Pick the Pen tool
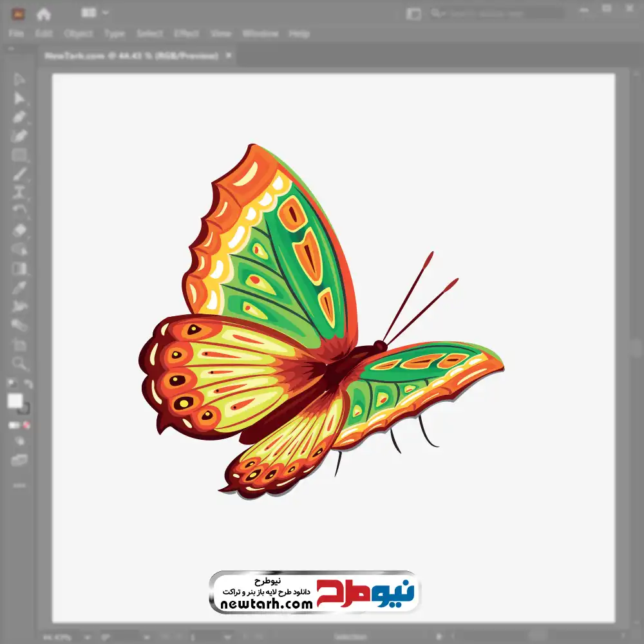 tap(19, 117)
